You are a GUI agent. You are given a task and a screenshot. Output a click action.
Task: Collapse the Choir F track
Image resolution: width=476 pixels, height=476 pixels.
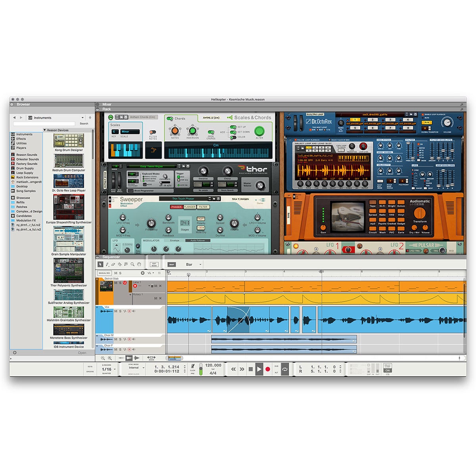point(98,346)
